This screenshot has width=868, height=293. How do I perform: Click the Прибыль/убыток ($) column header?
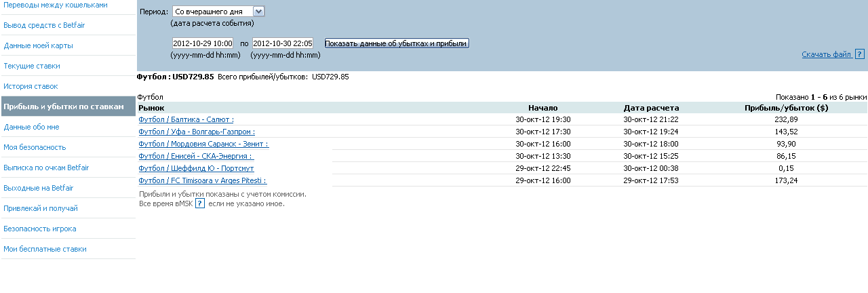click(x=786, y=108)
